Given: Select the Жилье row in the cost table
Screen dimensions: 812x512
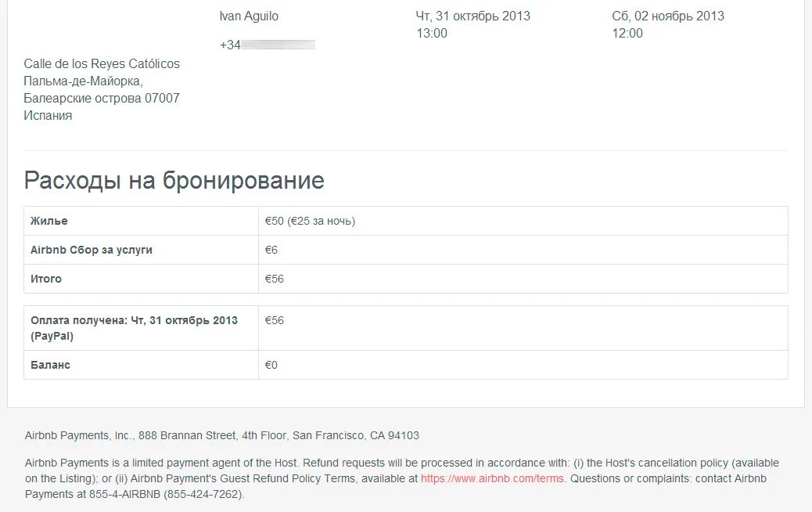Looking at the screenshot, I should pyautogui.click(x=49, y=221).
